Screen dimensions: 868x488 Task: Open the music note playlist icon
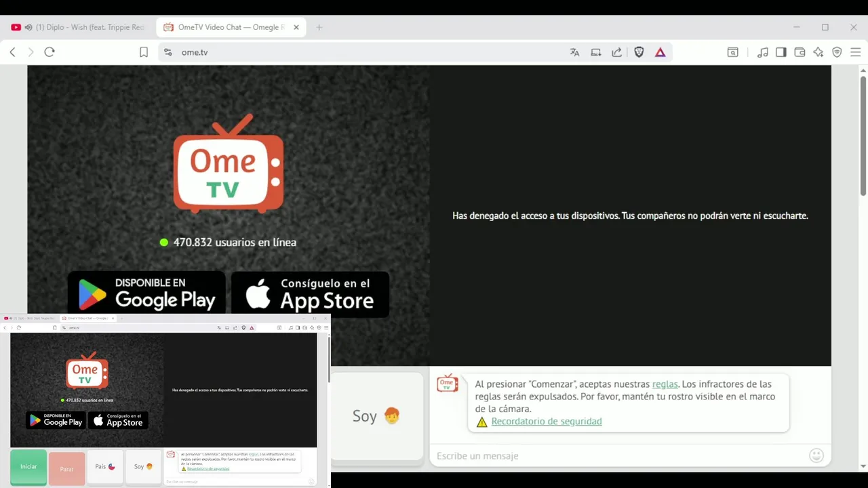click(x=763, y=52)
